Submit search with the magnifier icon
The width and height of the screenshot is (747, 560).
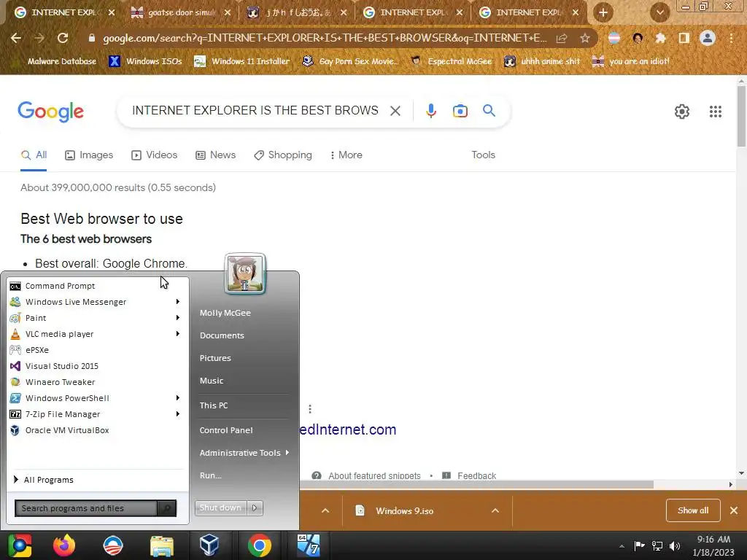489,111
